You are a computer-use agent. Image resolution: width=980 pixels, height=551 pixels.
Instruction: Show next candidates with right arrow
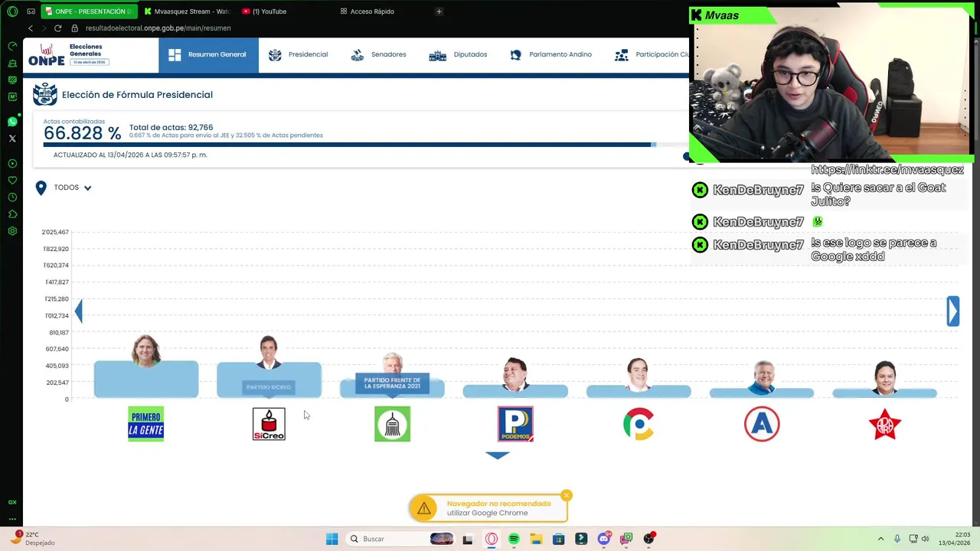[952, 311]
